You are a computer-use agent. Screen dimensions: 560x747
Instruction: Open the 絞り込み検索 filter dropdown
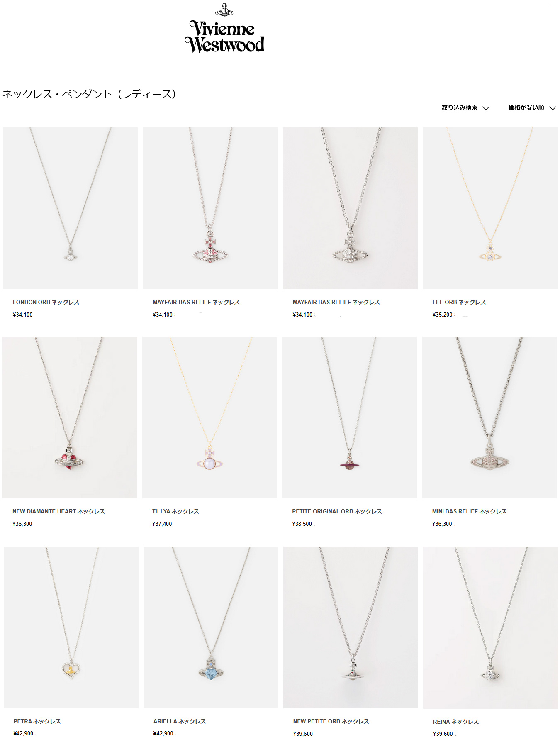click(x=465, y=107)
